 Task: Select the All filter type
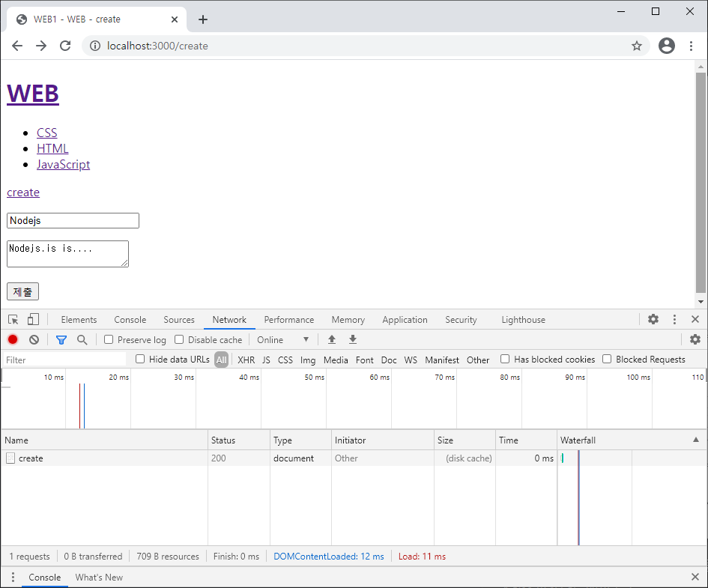tap(221, 360)
